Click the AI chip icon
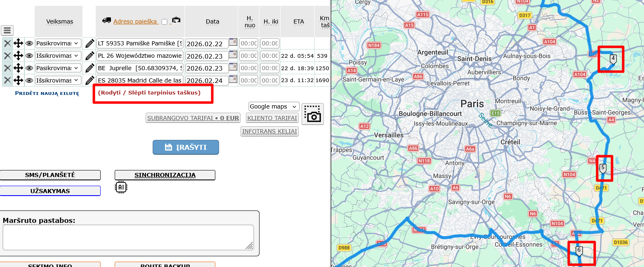 pyautogui.click(x=121, y=187)
